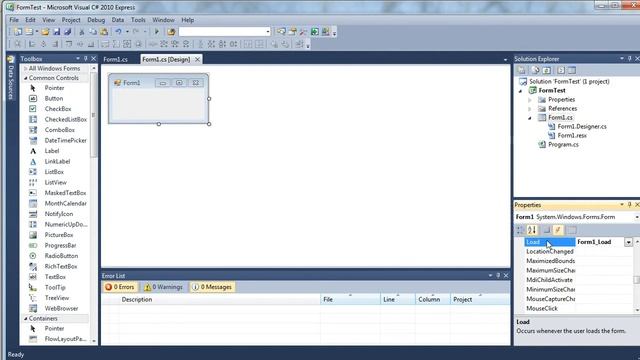
Task: Select the Form1.cs [Design] tab
Action: pos(166,60)
